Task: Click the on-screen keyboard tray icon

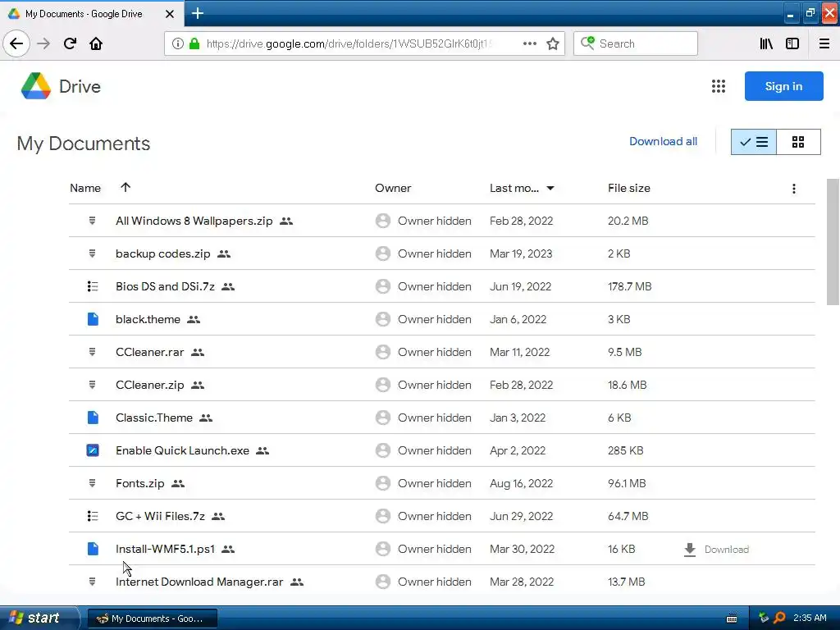Action: pos(732,619)
